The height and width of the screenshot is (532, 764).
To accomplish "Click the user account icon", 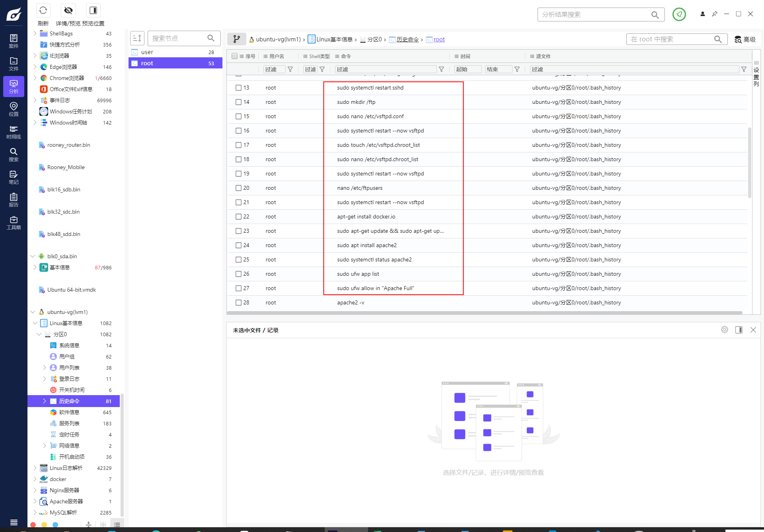I will click(703, 14).
